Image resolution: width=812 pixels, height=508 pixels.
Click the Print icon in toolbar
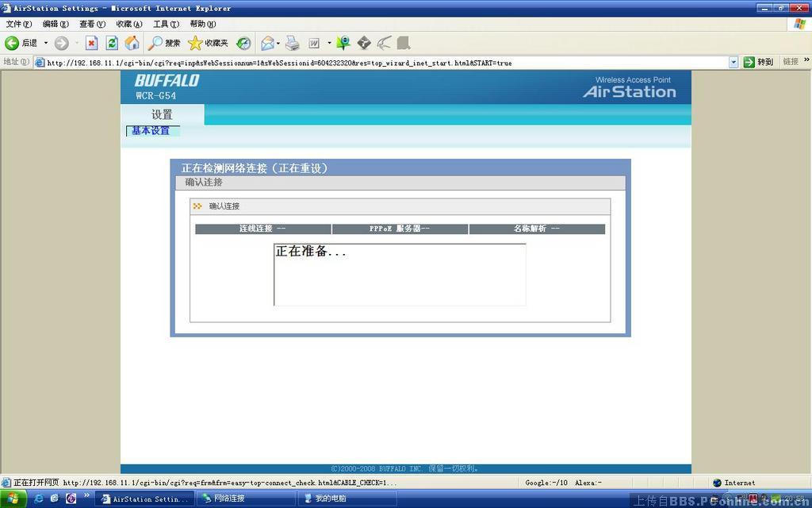[293, 43]
